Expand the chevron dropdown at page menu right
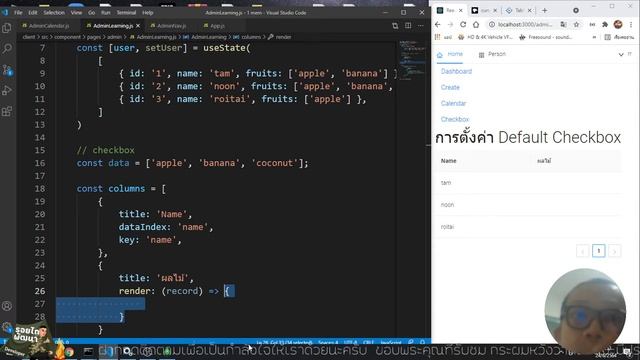640x360 pixels. tap(621, 54)
